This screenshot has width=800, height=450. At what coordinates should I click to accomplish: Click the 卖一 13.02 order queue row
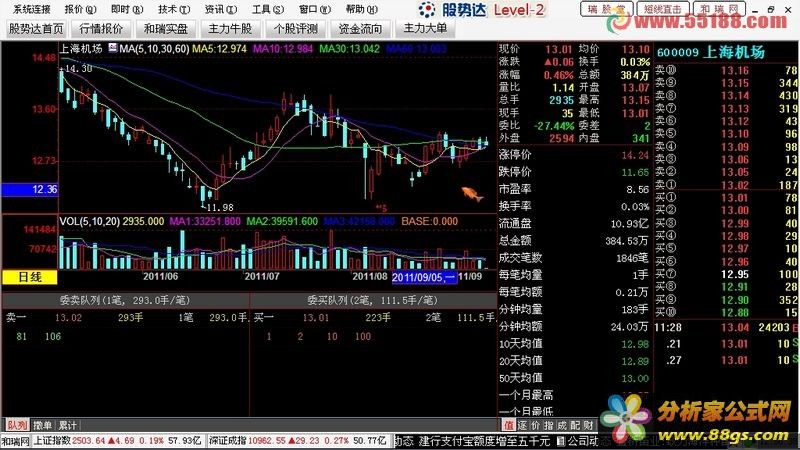click(x=126, y=318)
